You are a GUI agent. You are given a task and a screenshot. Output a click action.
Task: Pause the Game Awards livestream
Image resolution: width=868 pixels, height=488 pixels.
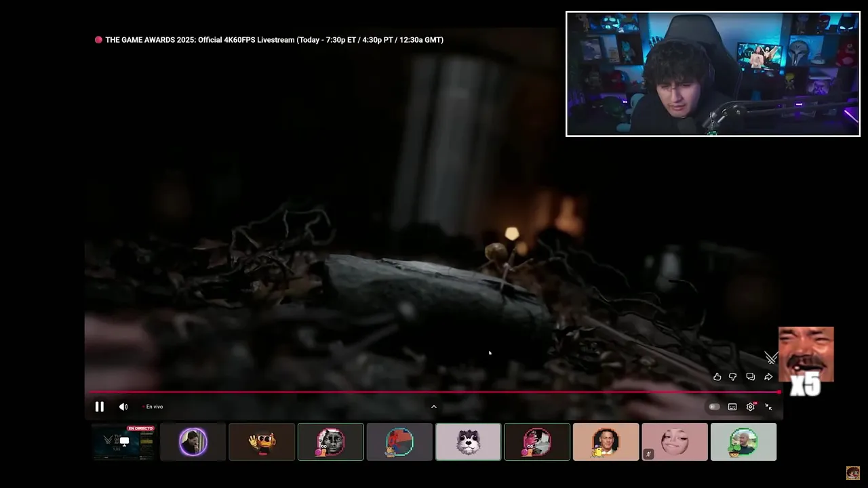point(99,407)
